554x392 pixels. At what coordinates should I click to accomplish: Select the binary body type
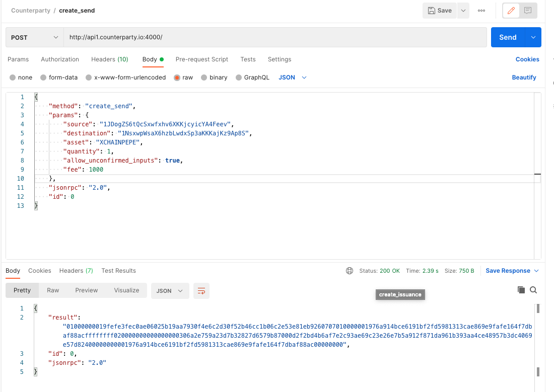tap(214, 77)
